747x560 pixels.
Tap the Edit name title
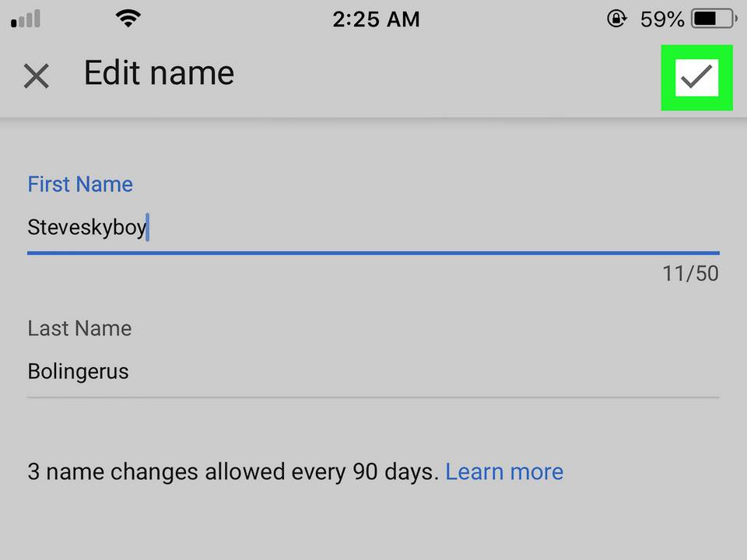[159, 73]
